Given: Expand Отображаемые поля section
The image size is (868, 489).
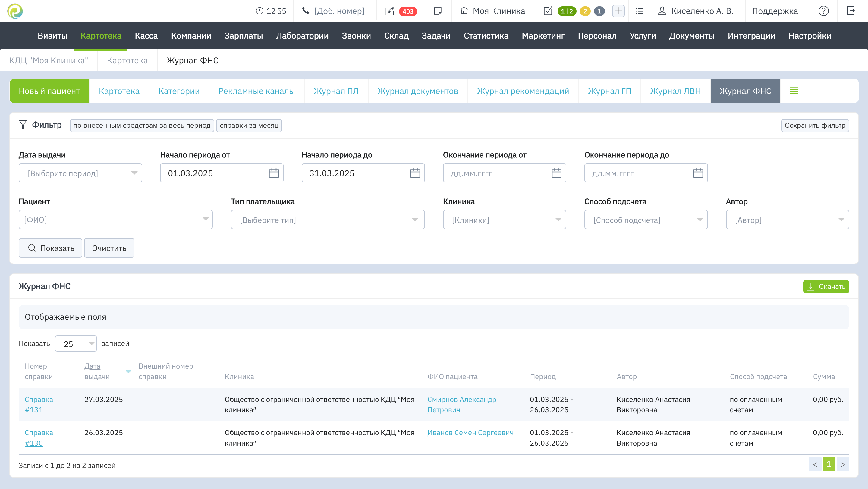Looking at the screenshot, I should click(65, 317).
